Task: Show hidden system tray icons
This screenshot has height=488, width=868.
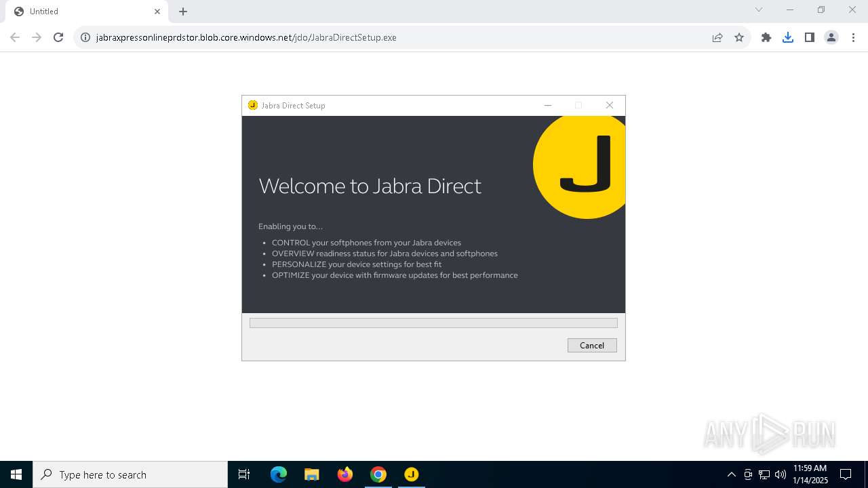Action: click(x=731, y=474)
